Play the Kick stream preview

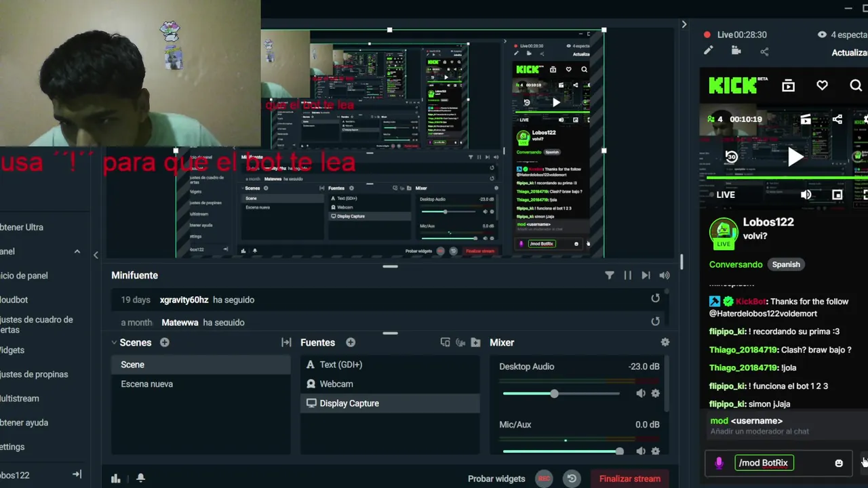(795, 157)
